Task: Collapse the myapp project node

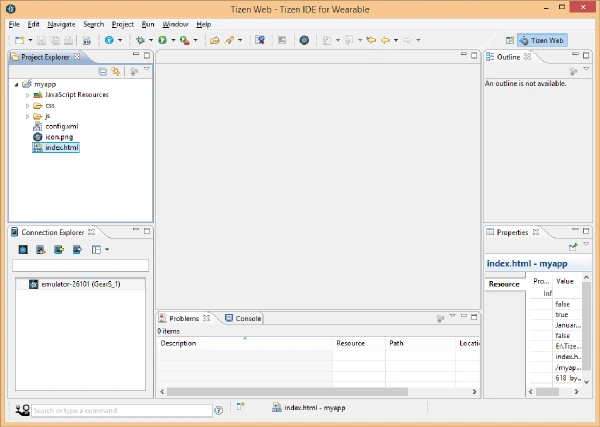Action: (x=17, y=85)
